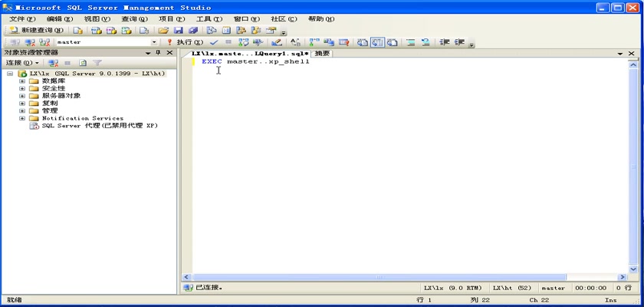Expand the 管理 folder
Viewport: 644px width, 307px height.
click(x=22, y=111)
